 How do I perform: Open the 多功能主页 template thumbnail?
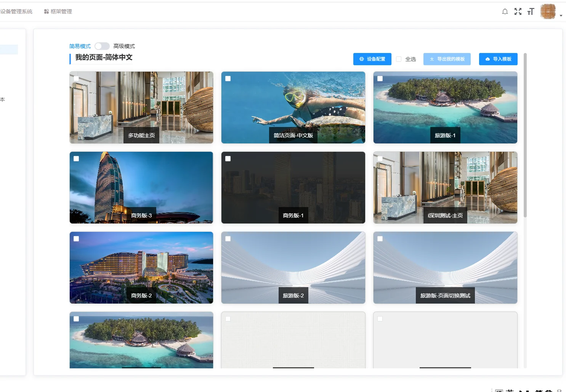pos(141,108)
